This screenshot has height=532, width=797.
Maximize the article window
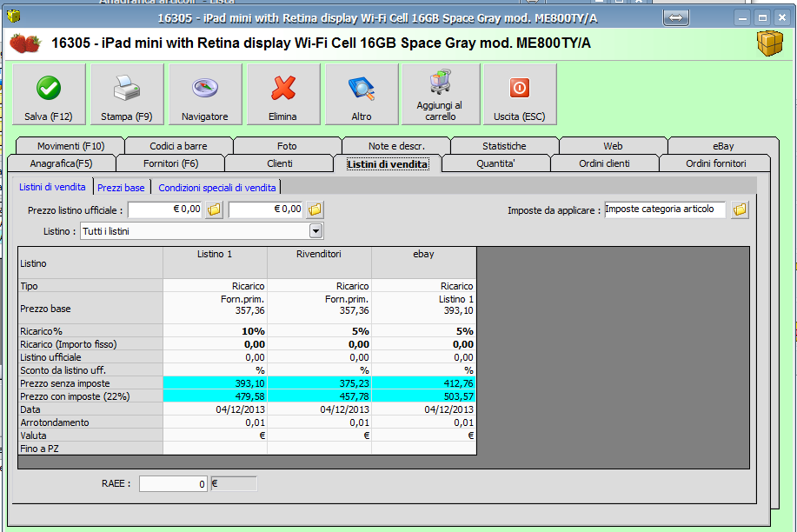pyautogui.click(x=762, y=17)
